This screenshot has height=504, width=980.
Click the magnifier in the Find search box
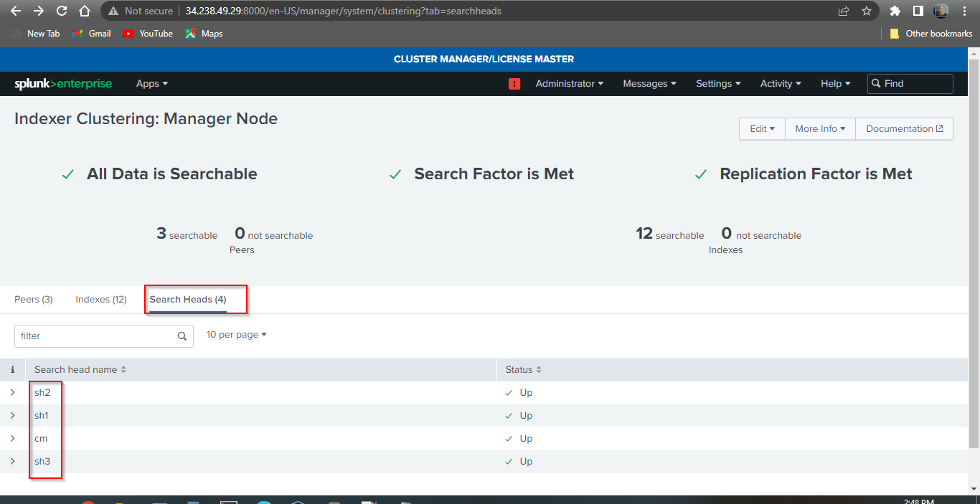pos(875,83)
